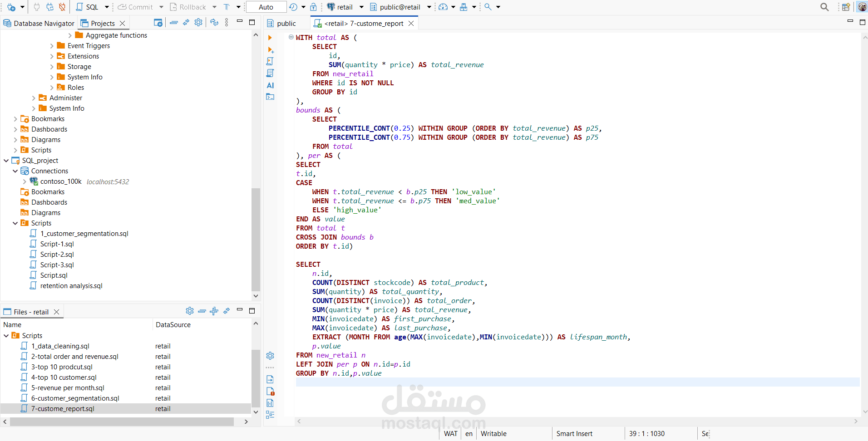Open the global search magnifier icon
Screen dimensions: 868x441
coord(824,7)
